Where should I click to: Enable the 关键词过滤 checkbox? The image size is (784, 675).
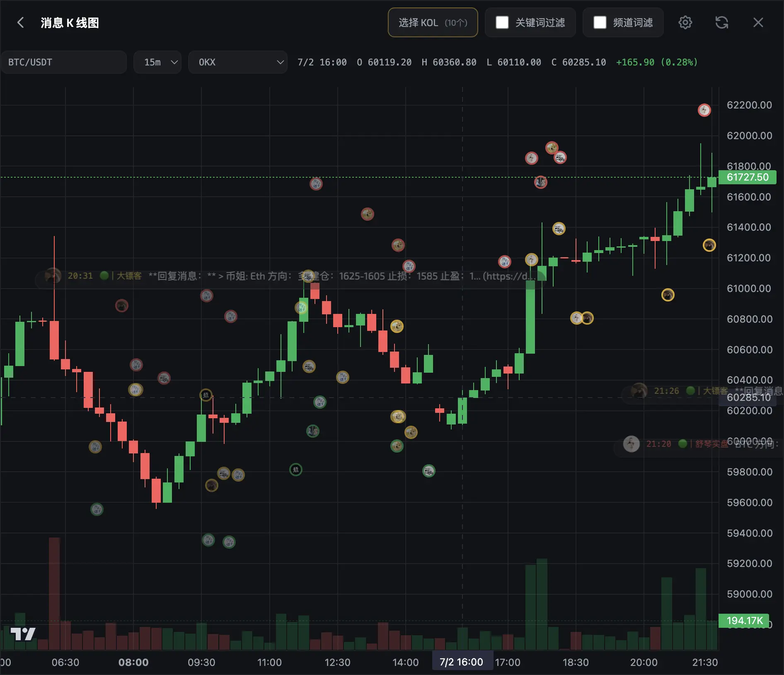click(x=502, y=22)
